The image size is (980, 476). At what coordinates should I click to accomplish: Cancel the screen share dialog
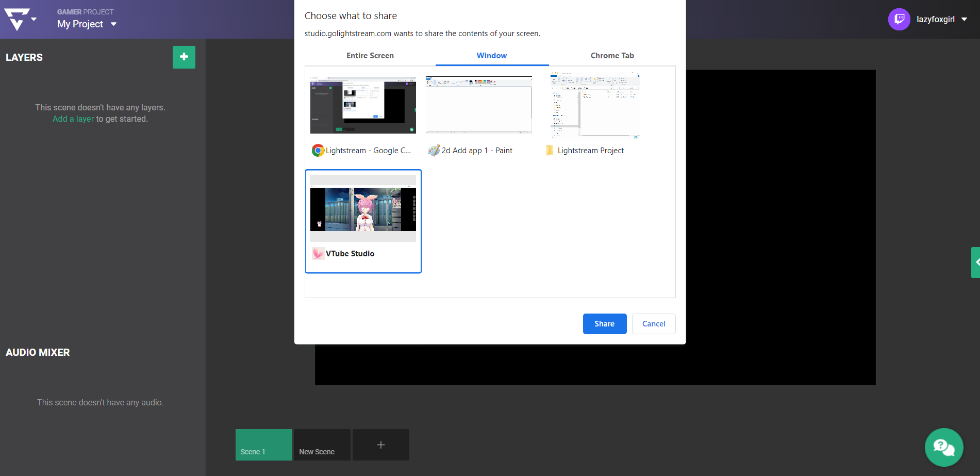click(x=653, y=324)
